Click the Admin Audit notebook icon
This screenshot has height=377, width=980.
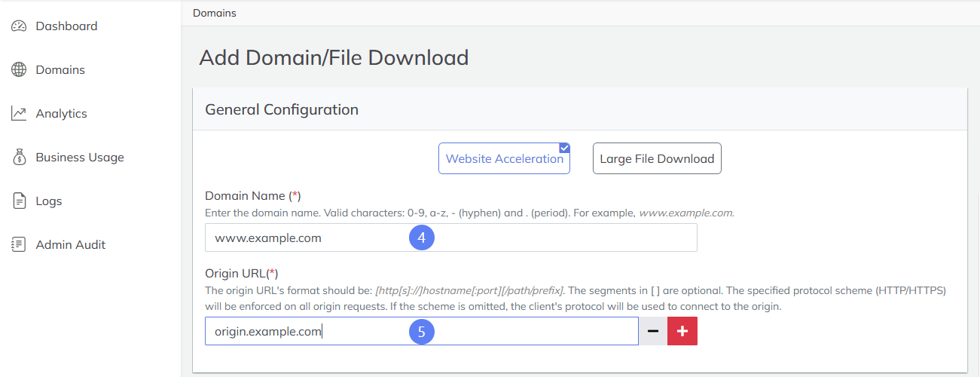click(19, 245)
